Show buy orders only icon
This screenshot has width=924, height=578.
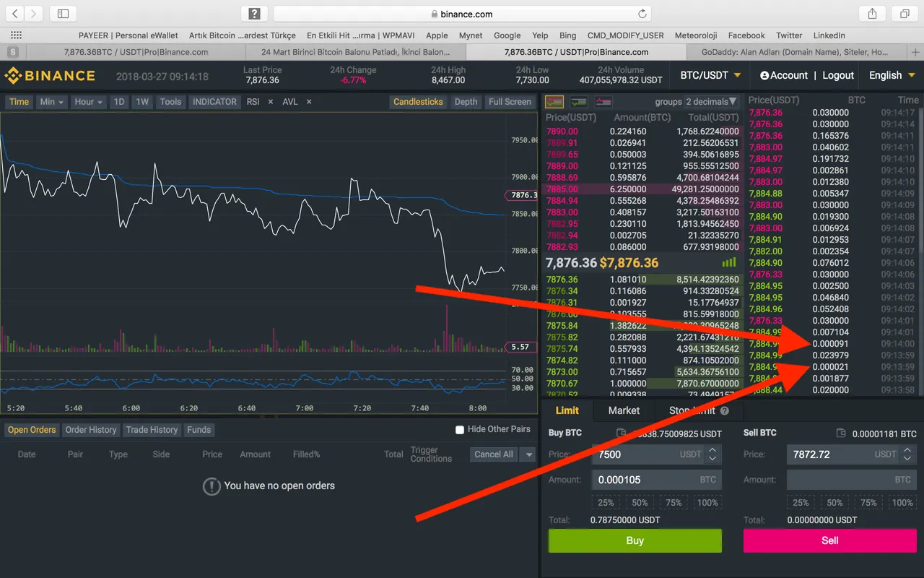578,102
